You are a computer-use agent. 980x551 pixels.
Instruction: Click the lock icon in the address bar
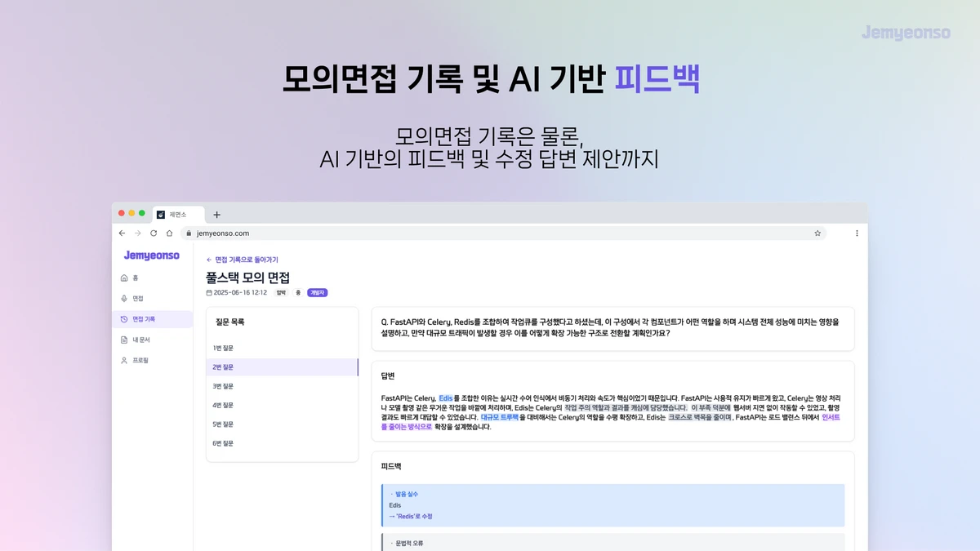[189, 233]
